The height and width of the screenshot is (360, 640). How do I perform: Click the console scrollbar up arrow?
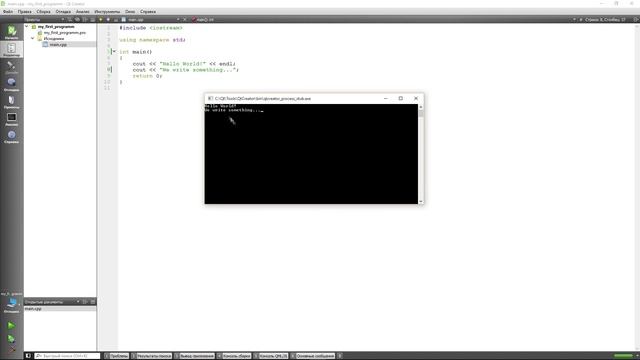click(x=421, y=107)
